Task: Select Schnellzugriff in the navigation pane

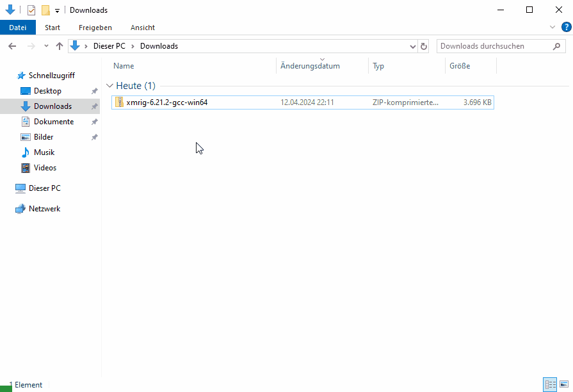Action: (x=51, y=76)
